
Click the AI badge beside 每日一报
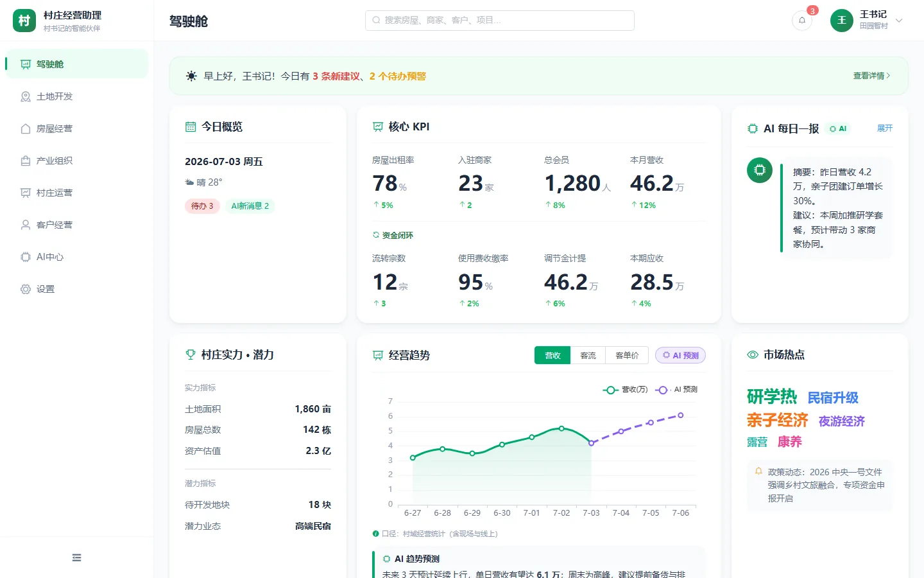pyautogui.click(x=838, y=128)
